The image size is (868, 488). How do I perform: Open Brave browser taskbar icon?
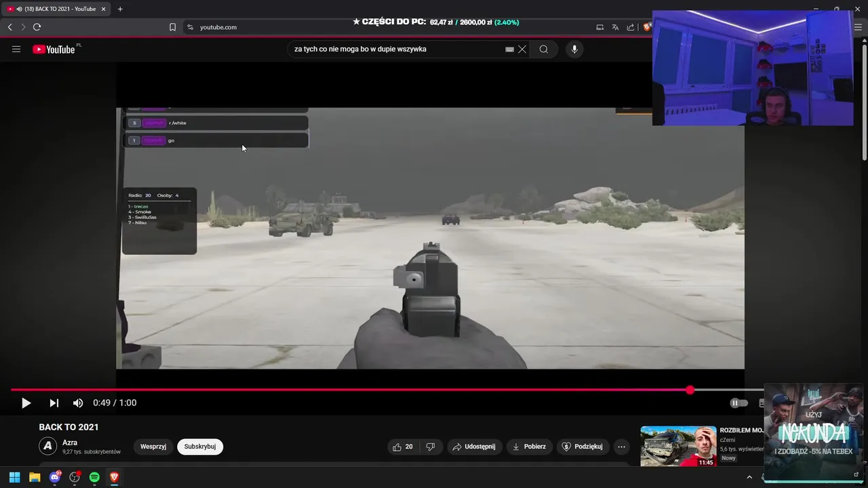point(114,477)
